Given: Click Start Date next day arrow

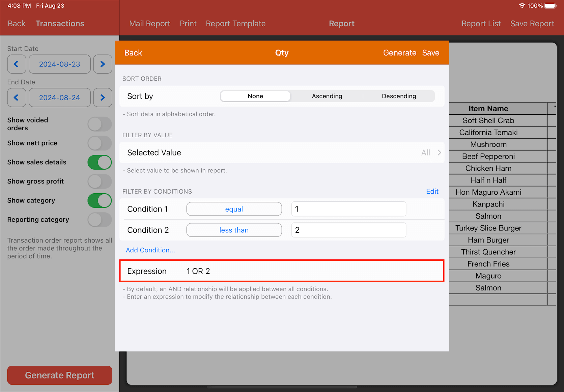Looking at the screenshot, I should click(x=103, y=64).
